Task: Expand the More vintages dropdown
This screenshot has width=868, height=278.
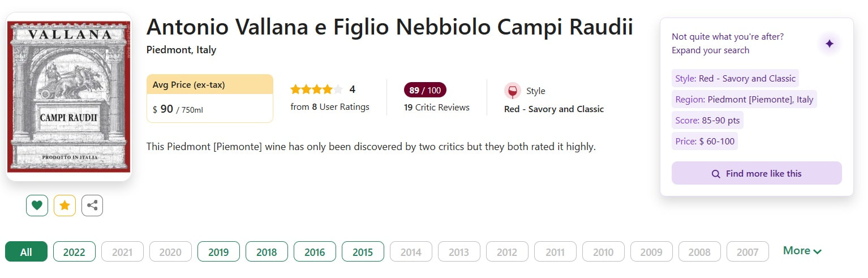Action: tap(802, 251)
